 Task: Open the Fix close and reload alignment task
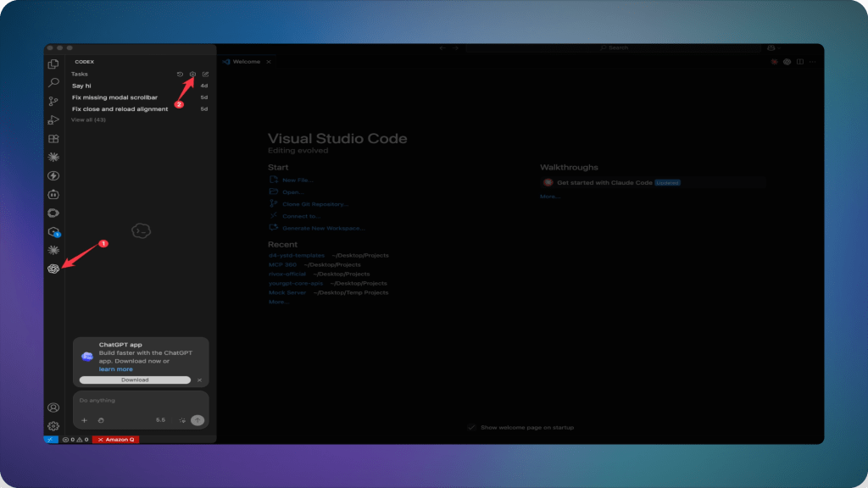pos(140,109)
